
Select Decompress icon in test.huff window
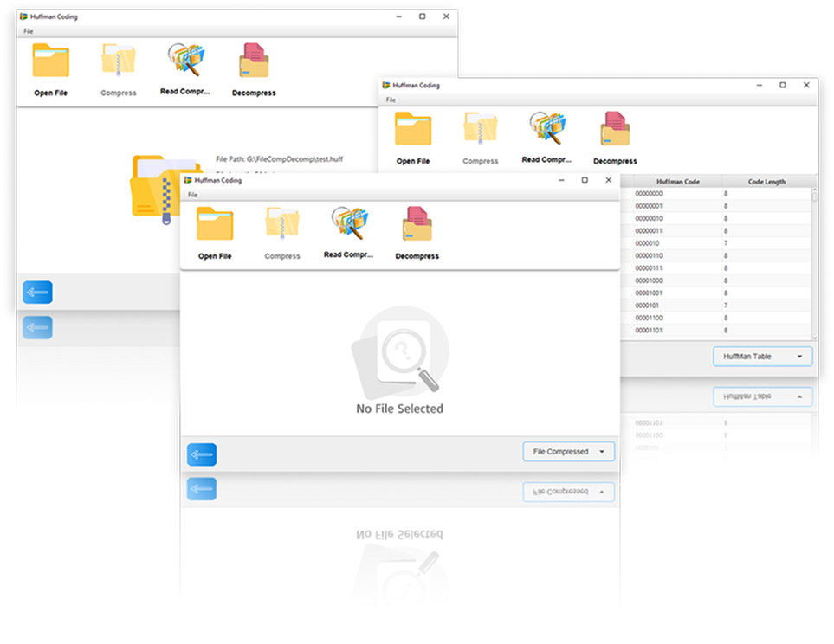click(x=254, y=61)
